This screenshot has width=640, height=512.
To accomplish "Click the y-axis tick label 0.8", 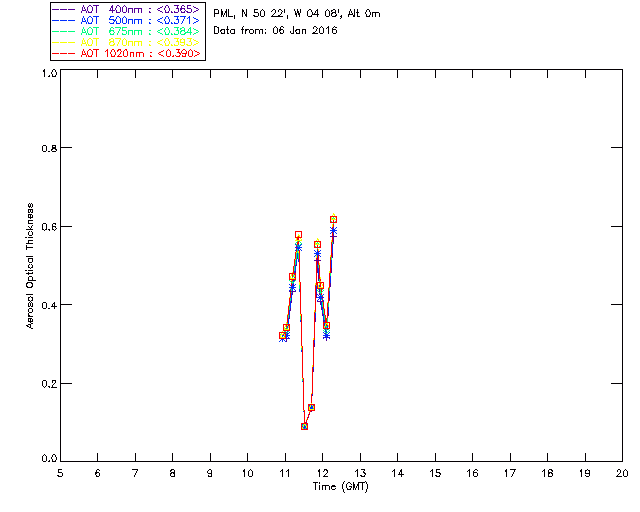I will click(49, 148).
